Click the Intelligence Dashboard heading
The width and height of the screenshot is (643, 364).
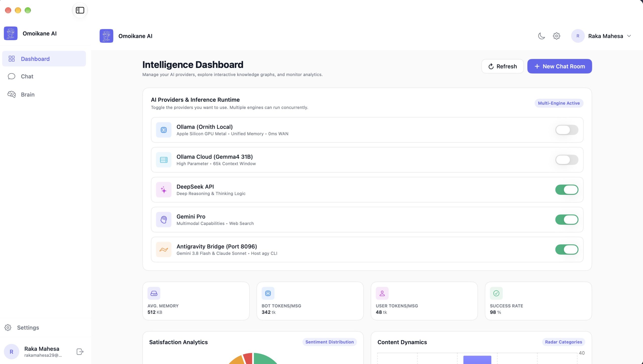(193, 65)
